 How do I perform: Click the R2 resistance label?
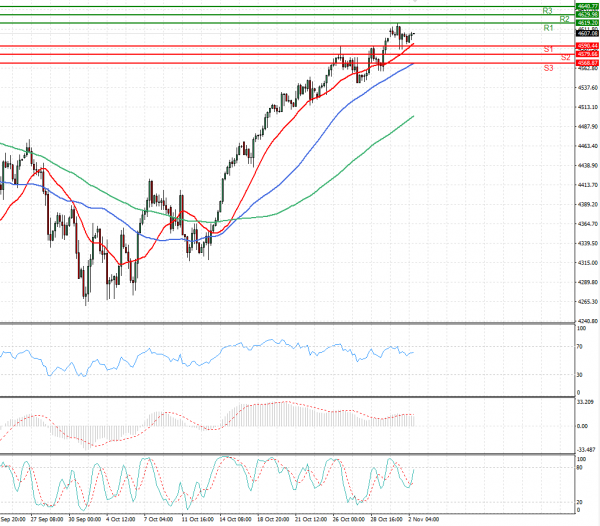click(564, 19)
